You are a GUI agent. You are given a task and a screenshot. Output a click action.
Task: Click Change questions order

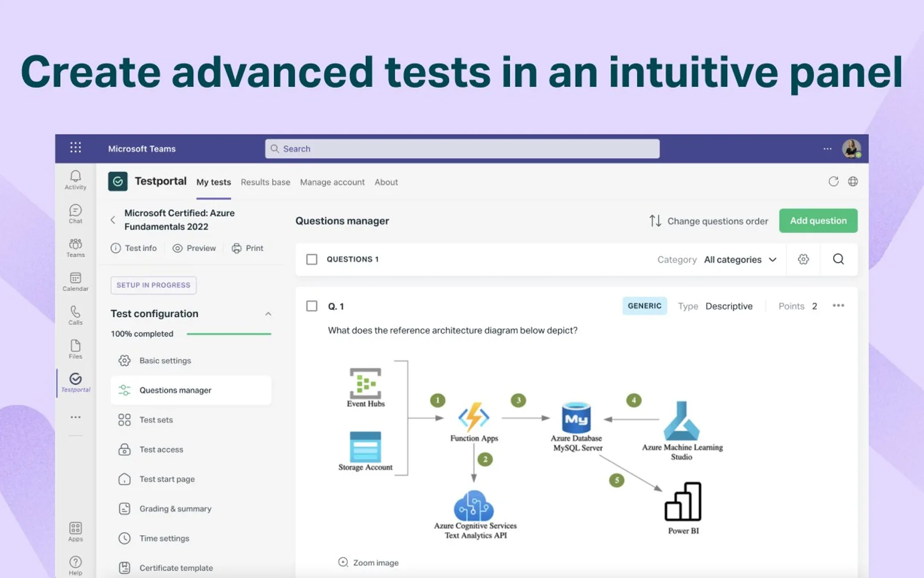coord(709,221)
